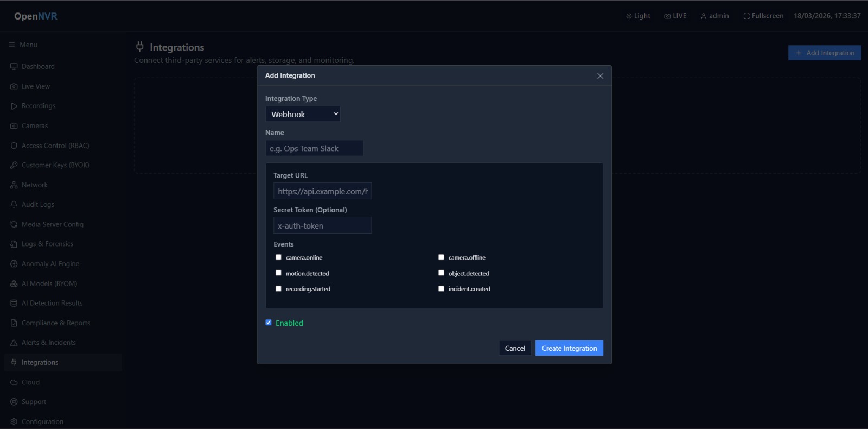
Task: Select Audit Logs in the sidebar
Action: pyautogui.click(x=63, y=205)
